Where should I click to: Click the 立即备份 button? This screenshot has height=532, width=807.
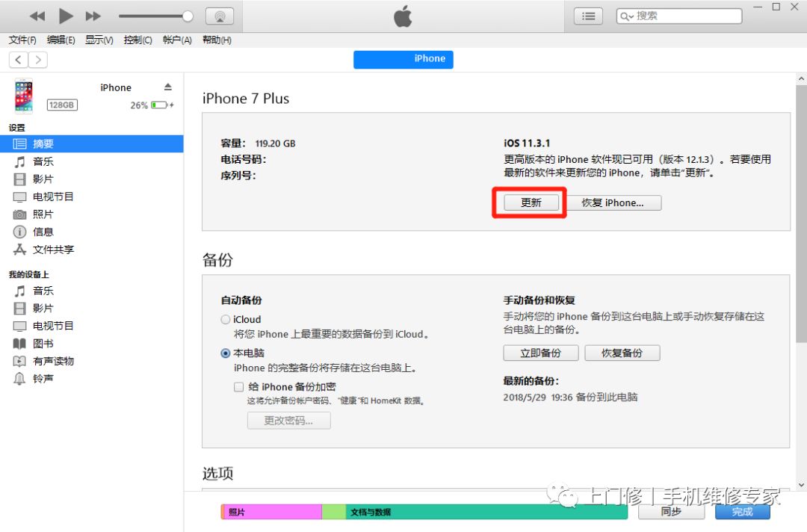tap(541, 353)
